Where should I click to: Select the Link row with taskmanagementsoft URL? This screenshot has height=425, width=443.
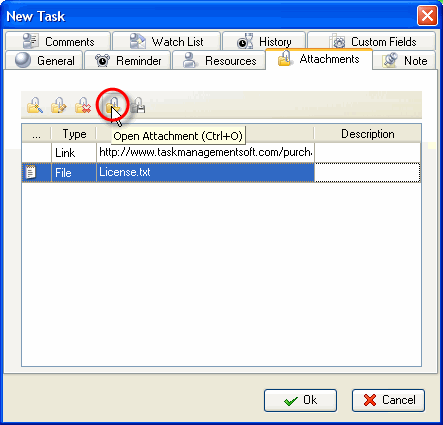click(x=221, y=153)
